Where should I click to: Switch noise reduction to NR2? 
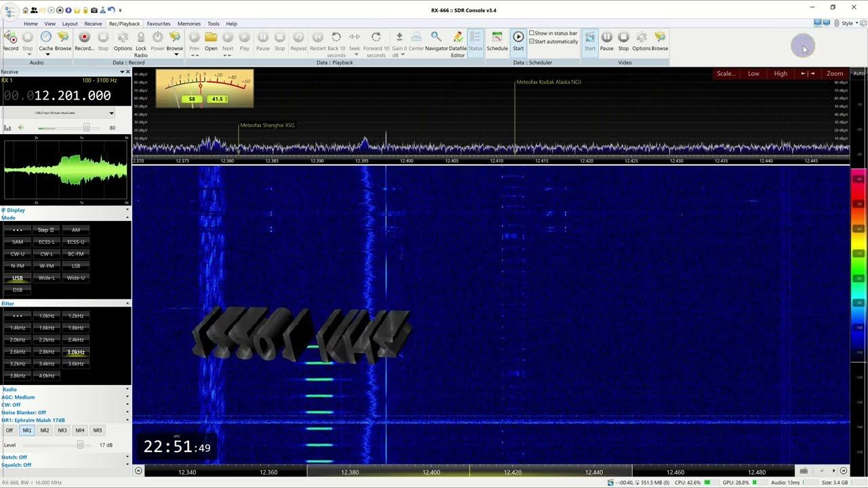click(x=44, y=430)
